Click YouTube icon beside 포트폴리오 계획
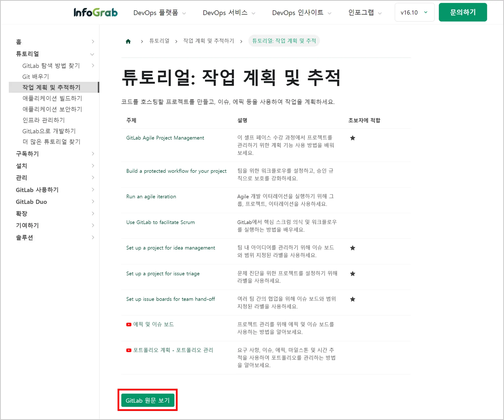 point(128,350)
